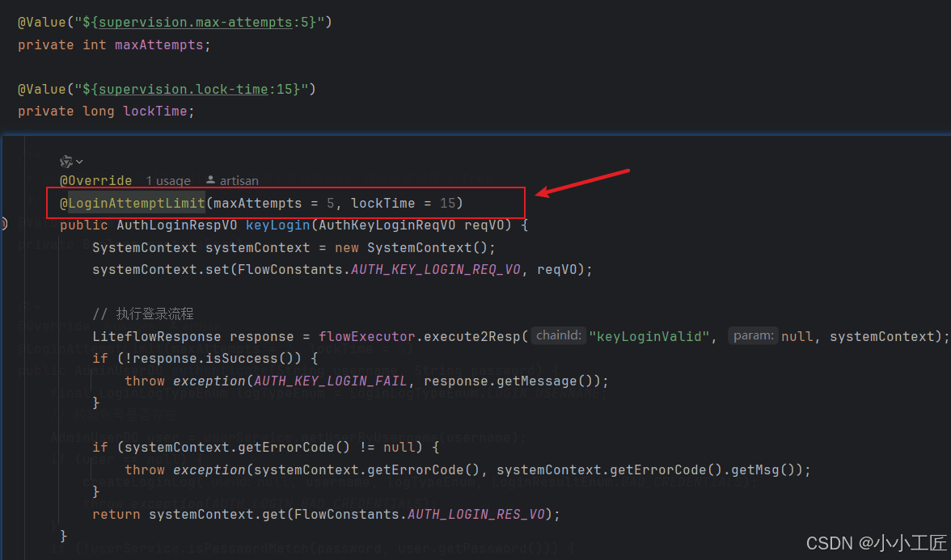Click the 'lockTime = 15' annotation argument

[404, 203]
